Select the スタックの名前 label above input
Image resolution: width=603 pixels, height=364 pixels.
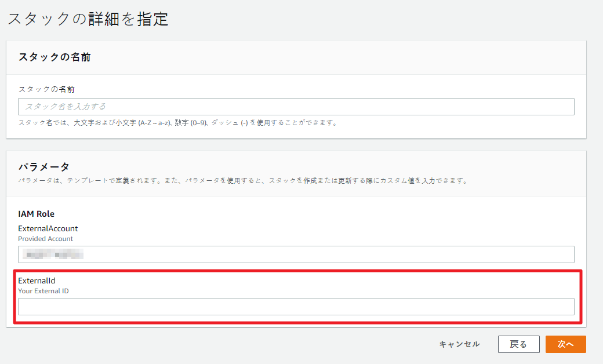tap(46, 89)
